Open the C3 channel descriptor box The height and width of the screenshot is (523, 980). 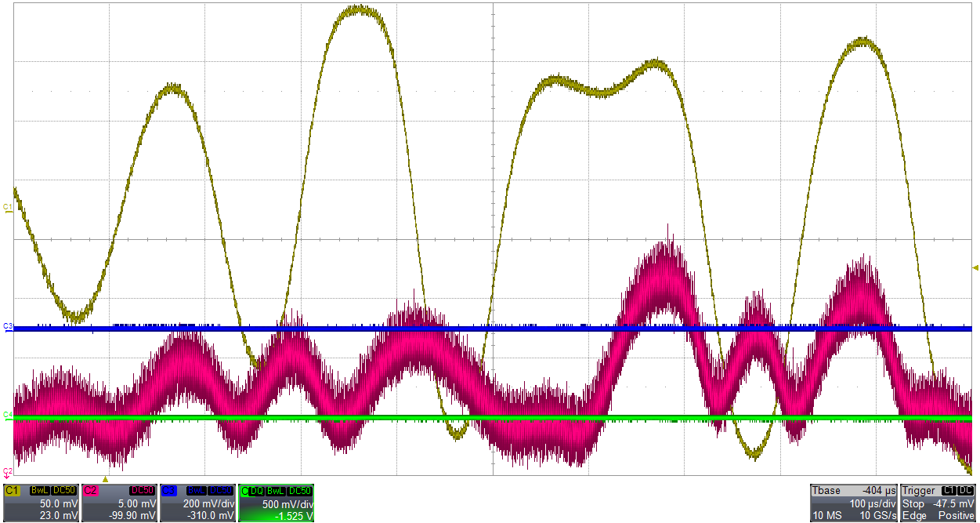(197, 503)
